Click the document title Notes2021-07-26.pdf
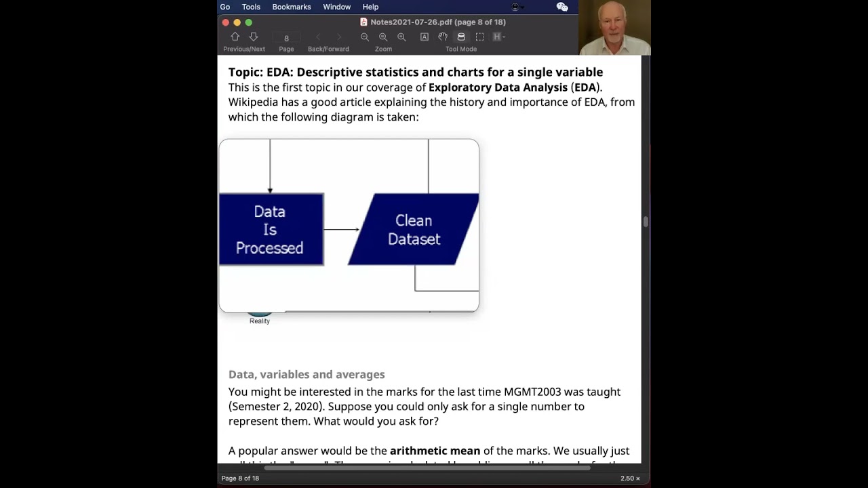Image resolution: width=868 pixels, height=488 pixels. click(411, 22)
